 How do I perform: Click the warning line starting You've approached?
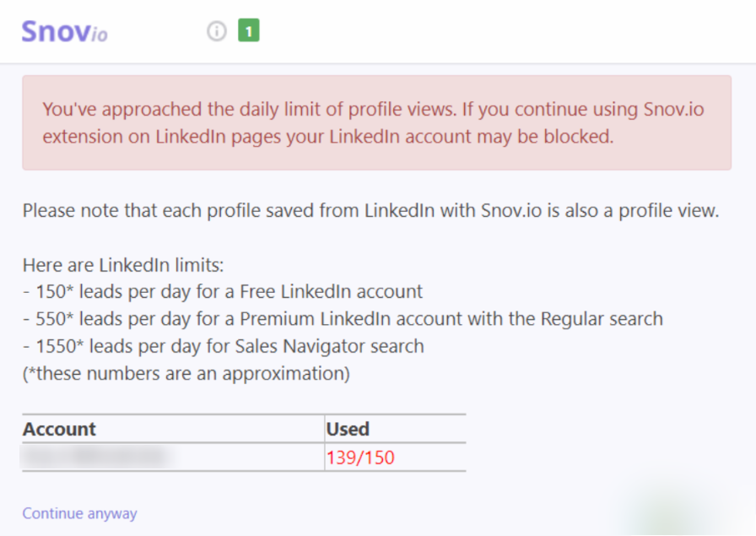pos(373,110)
